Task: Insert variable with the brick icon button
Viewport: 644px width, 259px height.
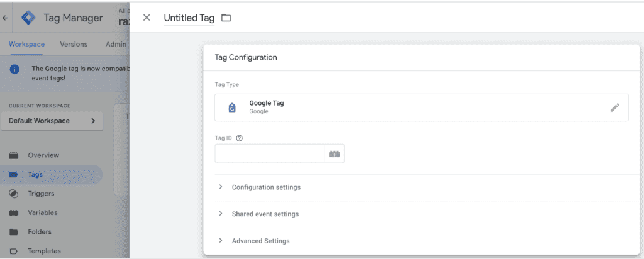Action: click(335, 153)
